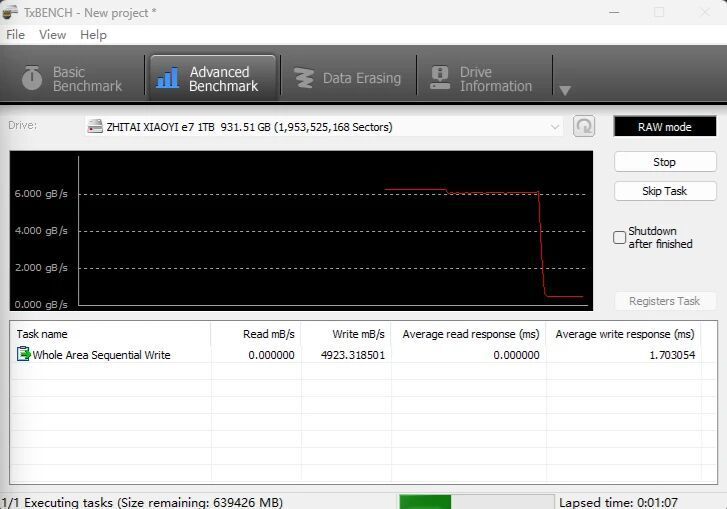Open the Help menu
This screenshot has height=509, width=727.
click(x=93, y=35)
